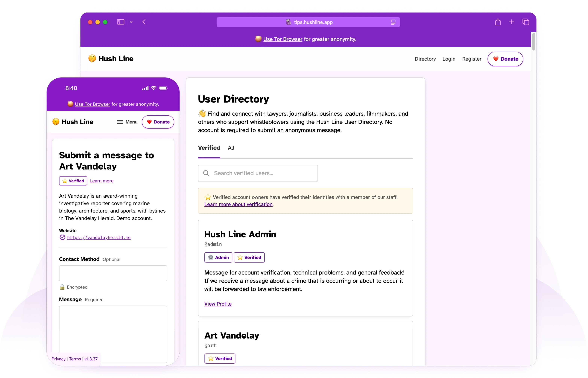Click the magnifying glass in the user search field
The width and height of the screenshot is (588, 378).
click(x=206, y=173)
